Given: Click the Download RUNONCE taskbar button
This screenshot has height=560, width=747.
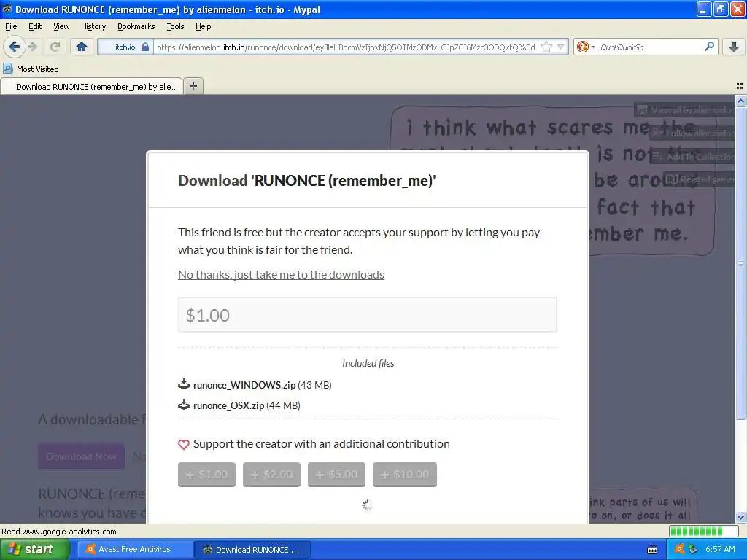Looking at the screenshot, I should pyautogui.click(x=252, y=549).
